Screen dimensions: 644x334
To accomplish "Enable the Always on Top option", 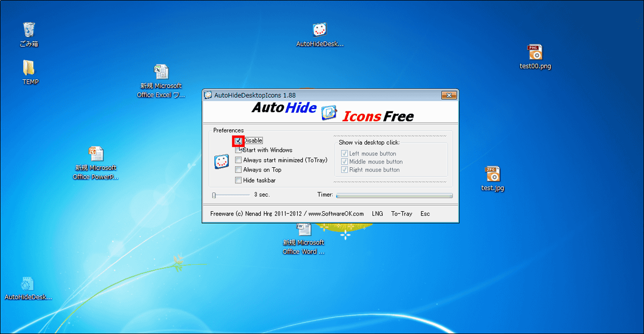I will 238,169.
